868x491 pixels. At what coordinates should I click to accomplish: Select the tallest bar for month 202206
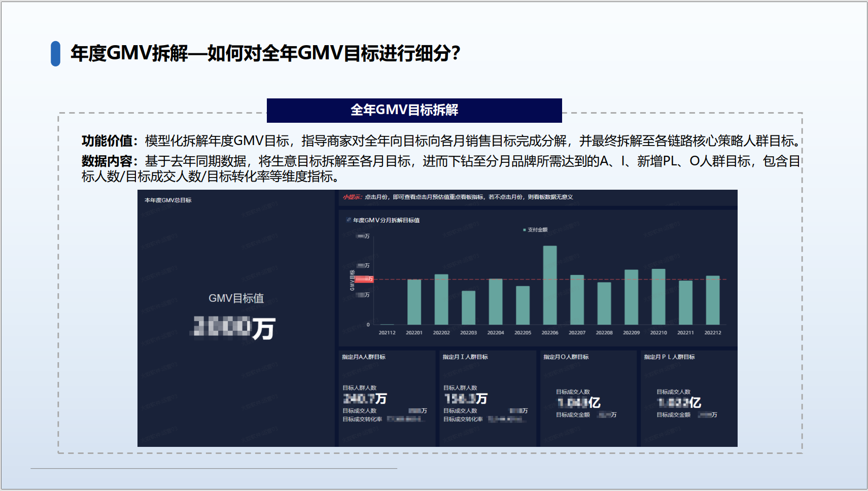[x=550, y=285]
